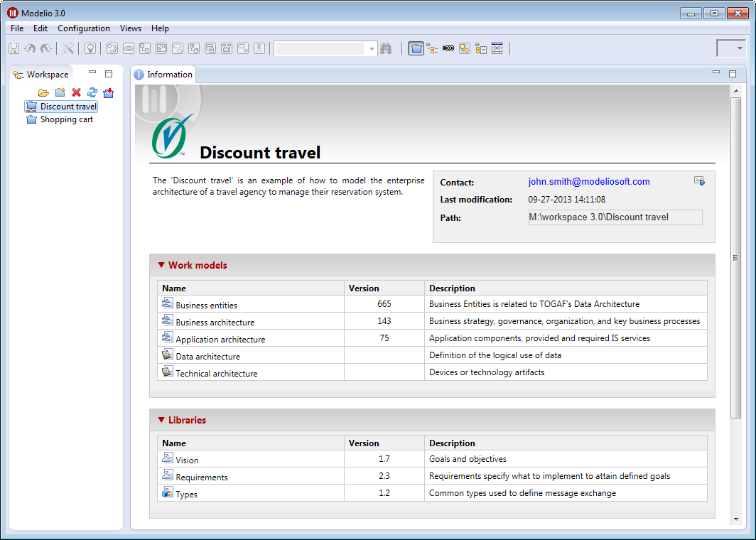The image size is (756, 540).
Task: Select the Information tab
Action: tap(163, 74)
